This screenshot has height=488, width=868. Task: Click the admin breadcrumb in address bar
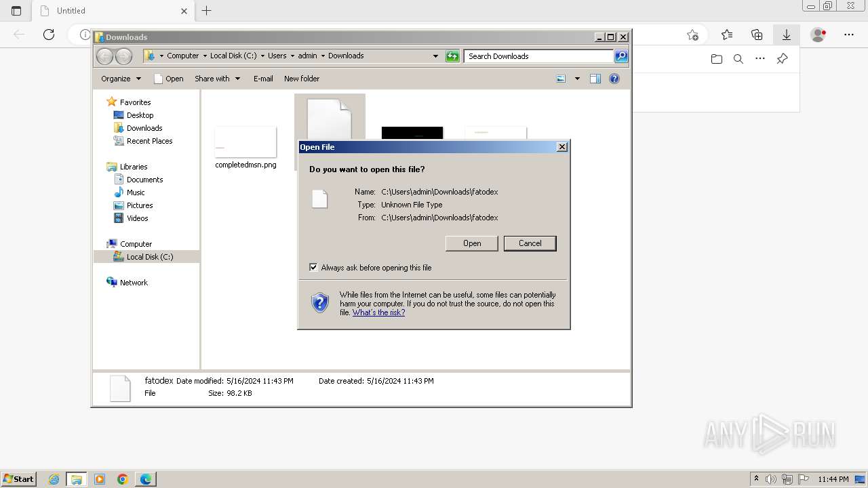click(307, 56)
